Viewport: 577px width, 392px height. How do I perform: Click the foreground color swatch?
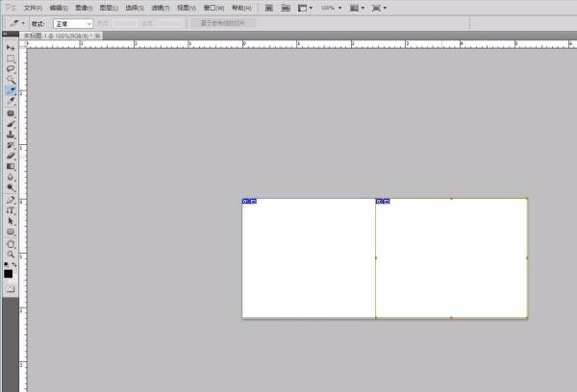pos(9,273)
